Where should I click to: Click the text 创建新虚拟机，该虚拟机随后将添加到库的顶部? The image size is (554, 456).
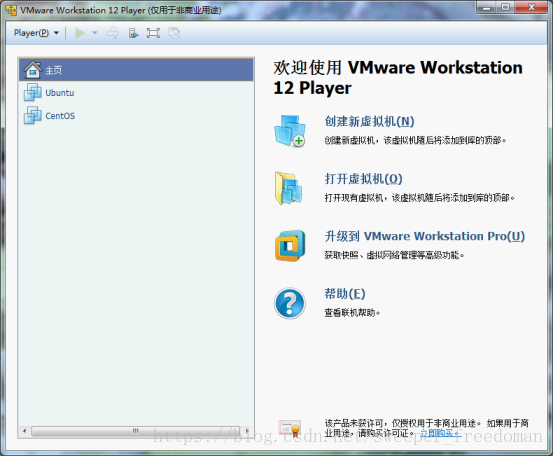click(415, 140)
